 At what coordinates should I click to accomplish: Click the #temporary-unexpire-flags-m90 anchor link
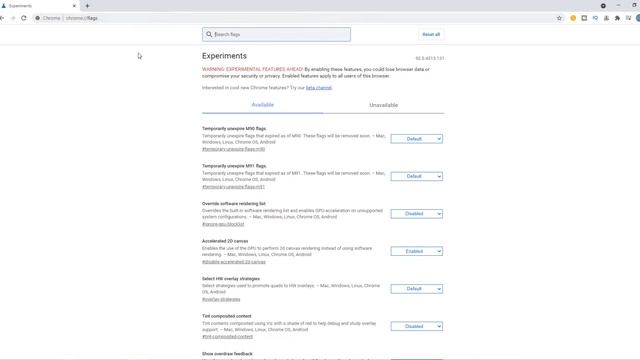233,149
